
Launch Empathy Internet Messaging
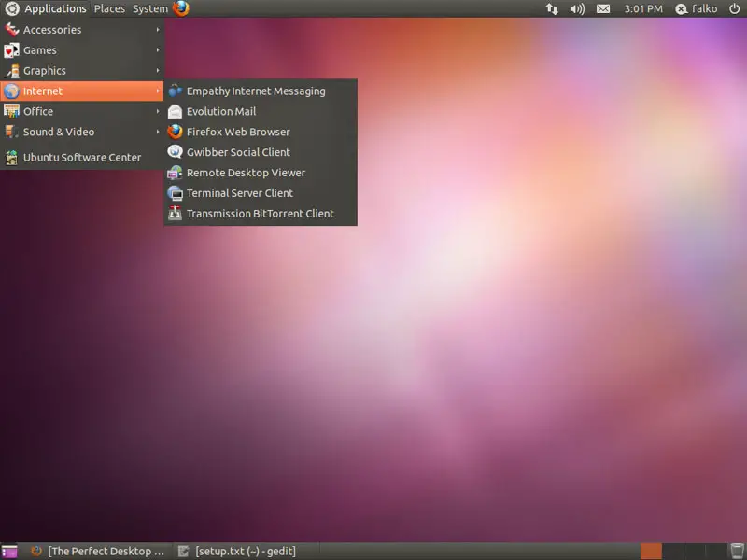click(x=261, y=91)
